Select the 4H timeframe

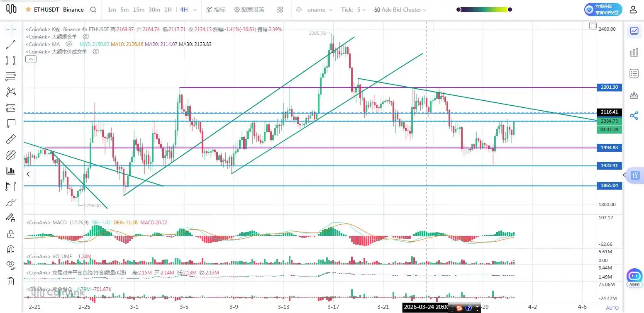[184, 10]
